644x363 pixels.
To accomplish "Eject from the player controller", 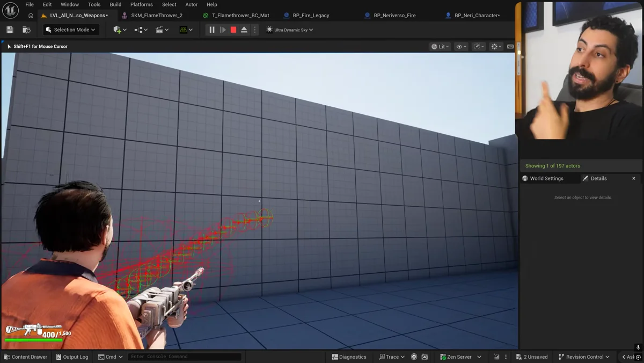I will (244, 30).
